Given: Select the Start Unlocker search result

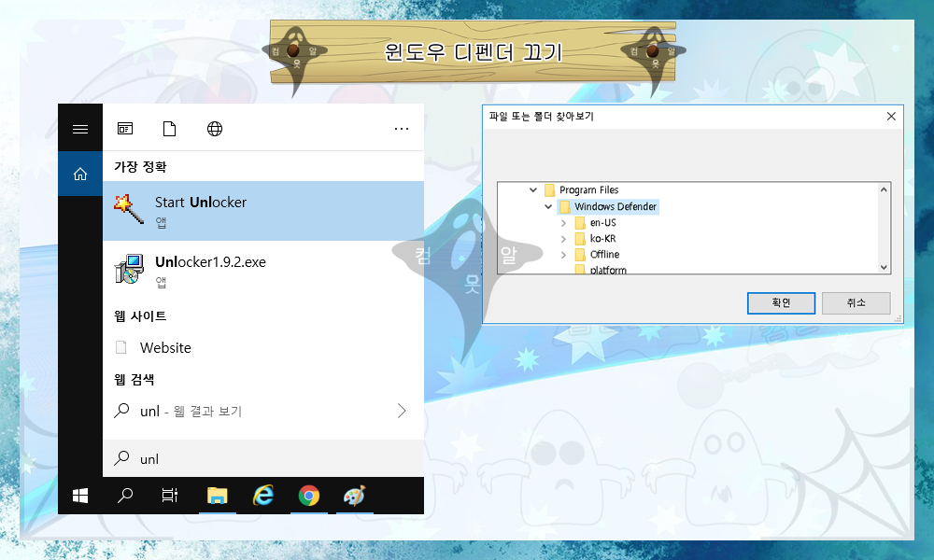Looking at the screenshot, I should [x=263, y=211].
